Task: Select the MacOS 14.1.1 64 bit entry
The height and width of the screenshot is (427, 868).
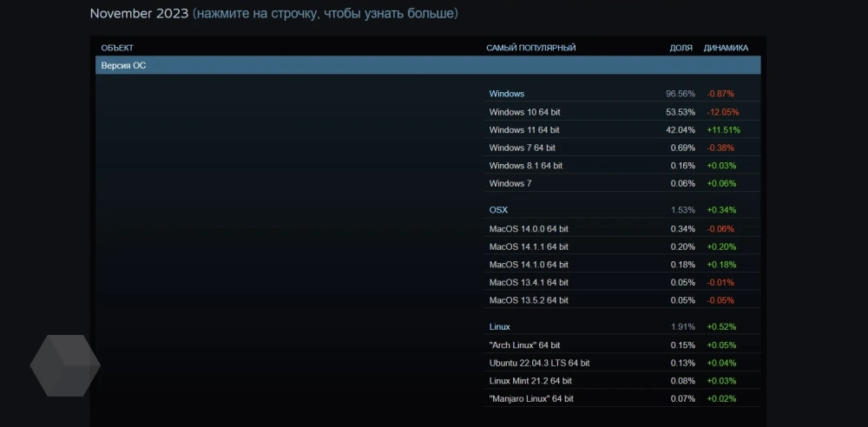Action: (529, 246)
